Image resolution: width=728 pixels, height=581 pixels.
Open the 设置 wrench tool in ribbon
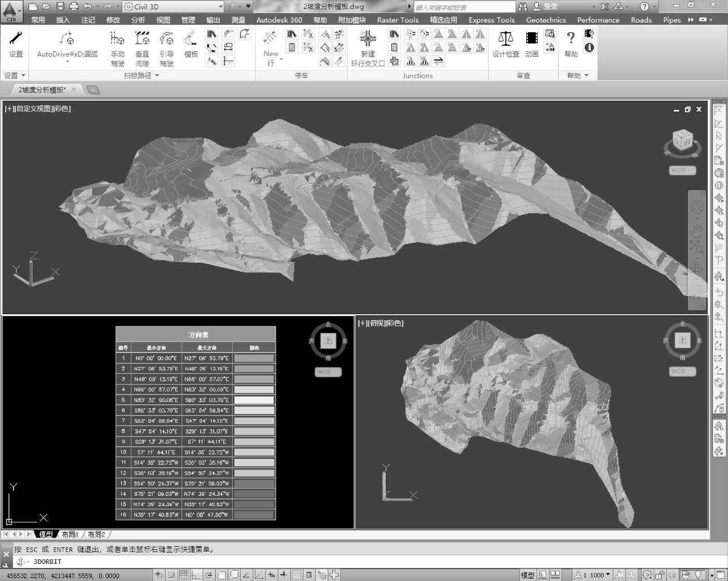[16, 44]
